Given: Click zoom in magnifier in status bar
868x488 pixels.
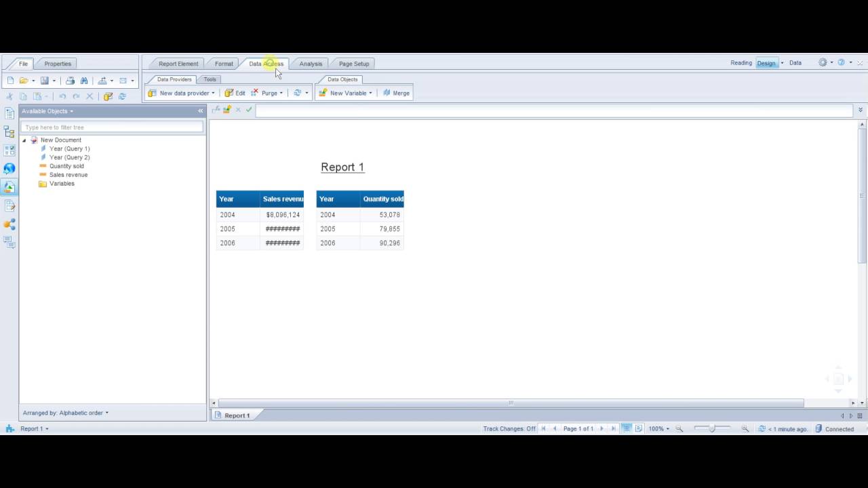Looking at the screenshot, I should [x=745, y=428].
